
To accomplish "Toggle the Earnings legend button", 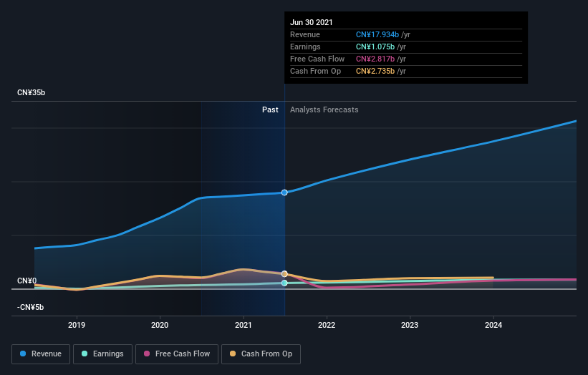I will 102,354.
